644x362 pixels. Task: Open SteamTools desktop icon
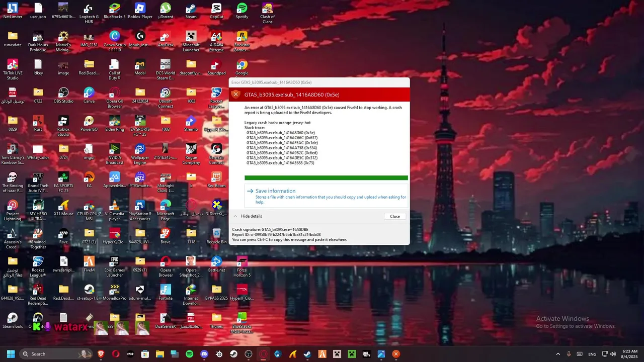click(13, 321)
